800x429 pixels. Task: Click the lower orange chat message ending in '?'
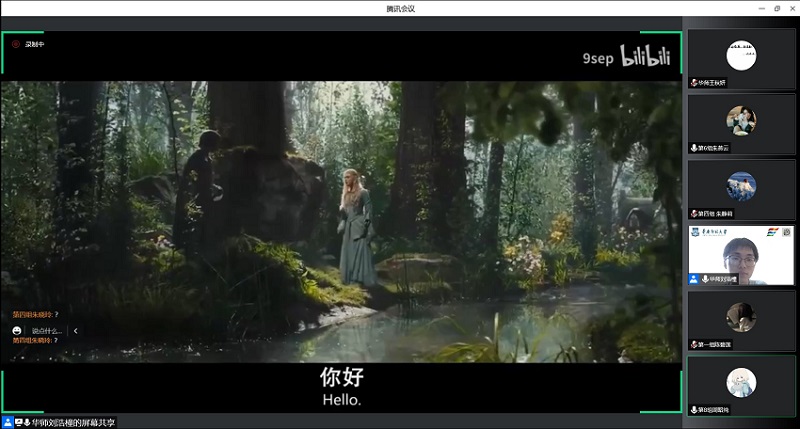tap(35, 340)
